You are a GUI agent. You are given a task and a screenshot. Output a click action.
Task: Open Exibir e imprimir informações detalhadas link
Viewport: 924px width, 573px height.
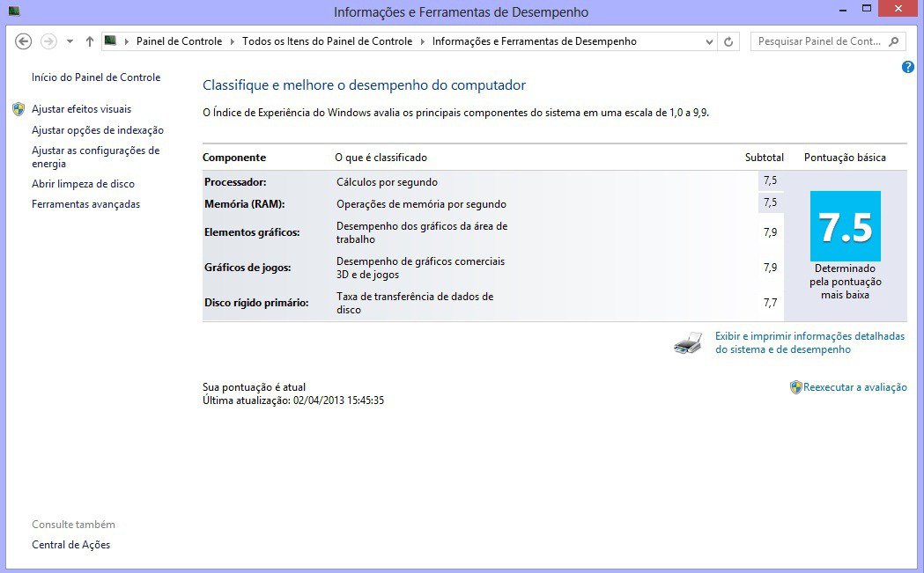[809, 342]
